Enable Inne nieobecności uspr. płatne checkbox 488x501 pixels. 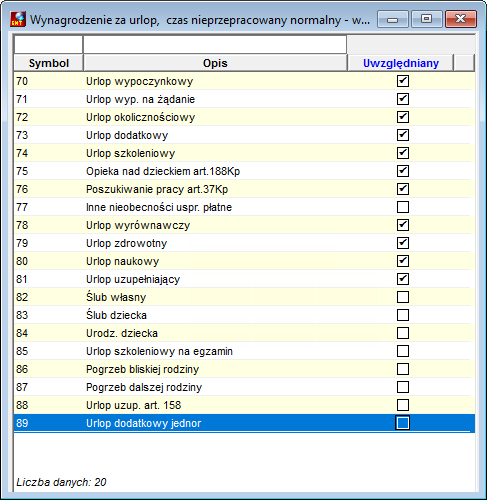(403, 207)
